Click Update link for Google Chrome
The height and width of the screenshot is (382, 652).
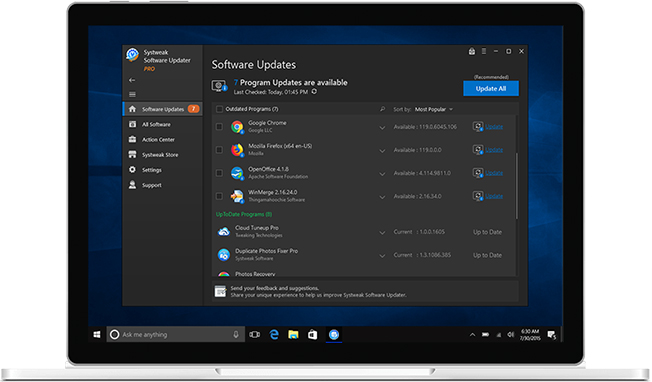[494, 126]
